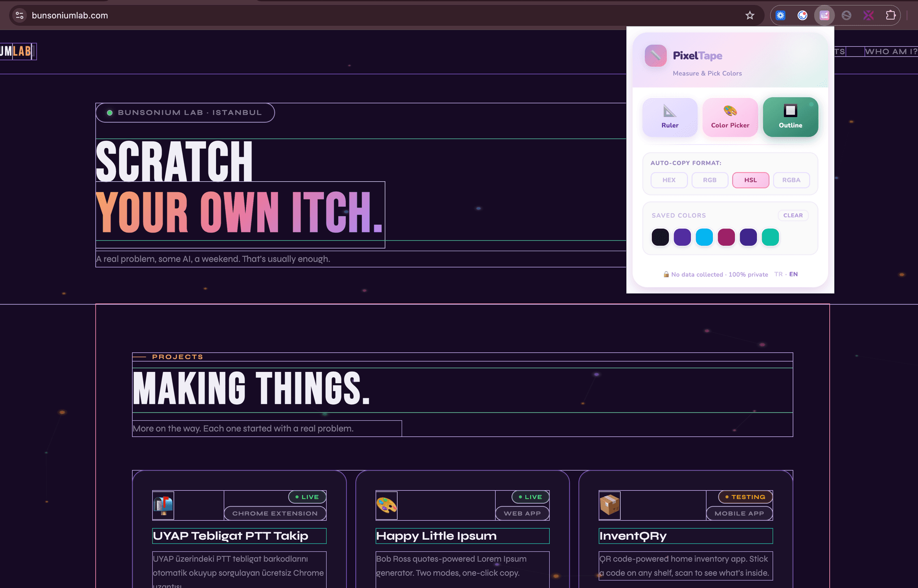Pick the indigo swatch beside the teal one
Viewport: 918px width, 588px height.
[748, 237]
